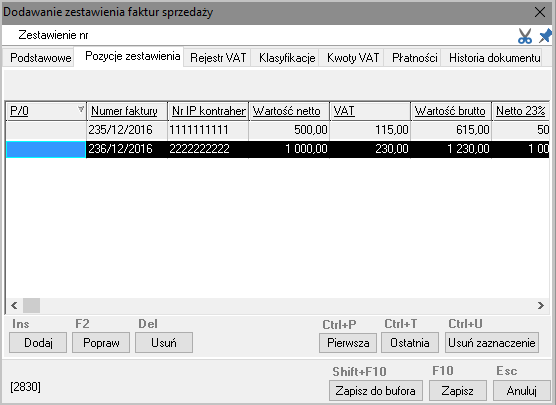556x405 pixels.
Task: Click Usuń zaznaczenie button
Action: coord(492,343)
